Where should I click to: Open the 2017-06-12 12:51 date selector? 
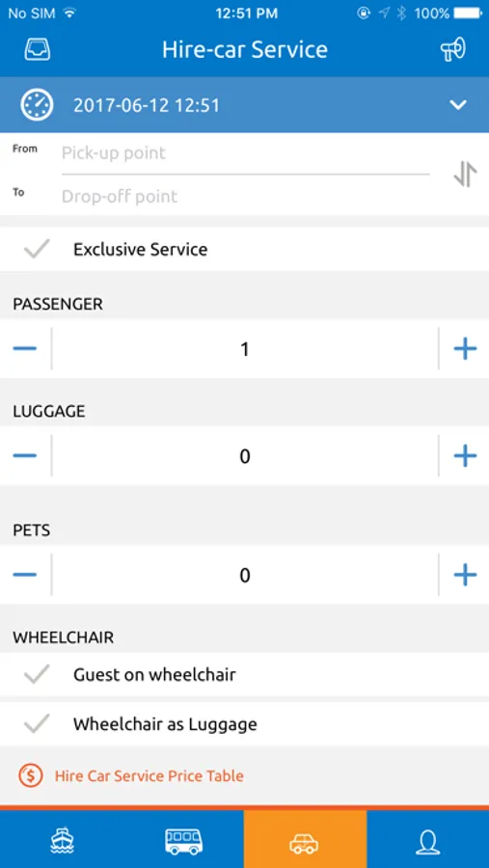tap(147, 105)
